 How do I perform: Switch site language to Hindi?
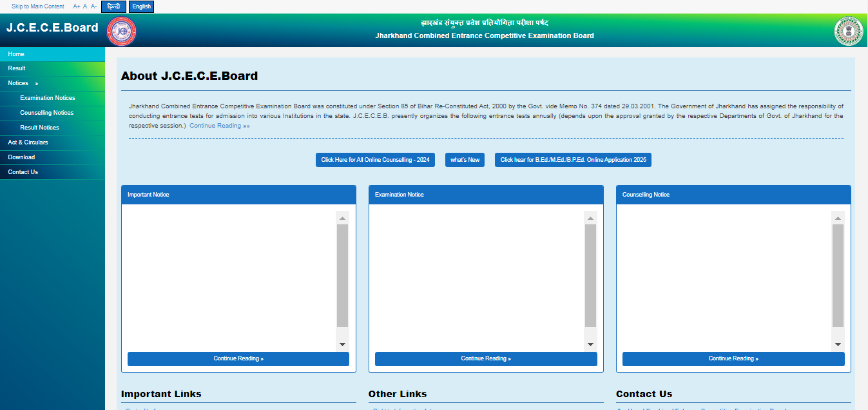(x=113, y=6)
